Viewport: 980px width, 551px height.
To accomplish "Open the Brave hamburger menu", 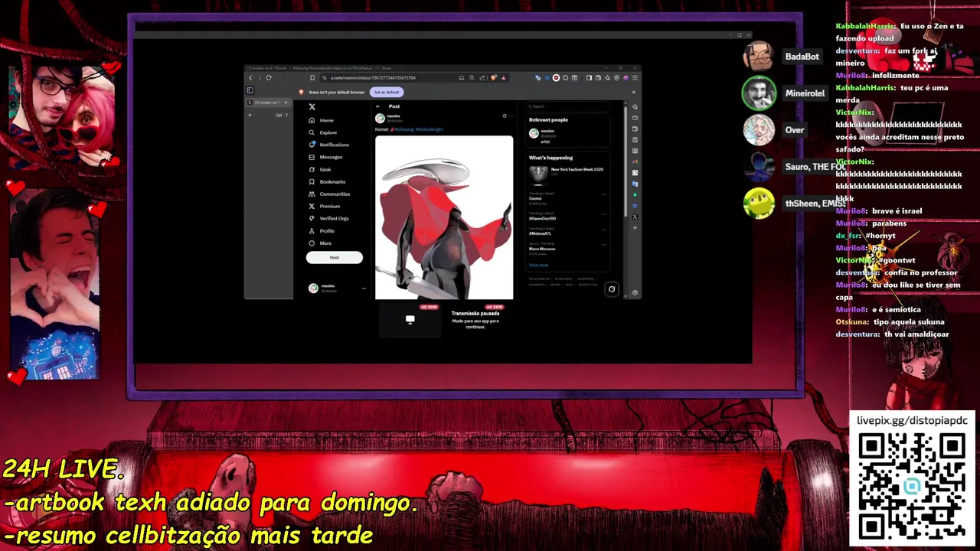I will [635, 77].
